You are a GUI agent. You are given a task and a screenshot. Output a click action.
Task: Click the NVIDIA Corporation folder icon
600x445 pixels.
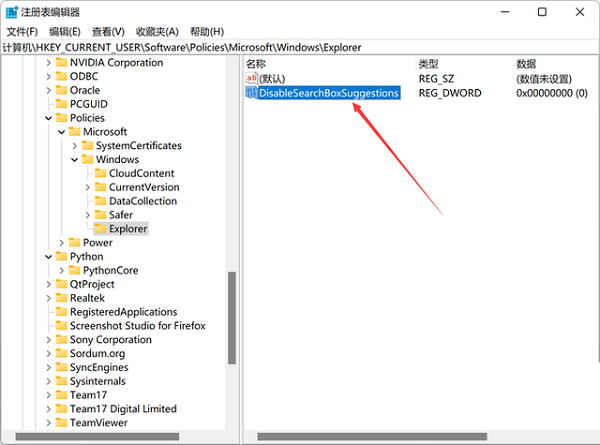point(59,62)
